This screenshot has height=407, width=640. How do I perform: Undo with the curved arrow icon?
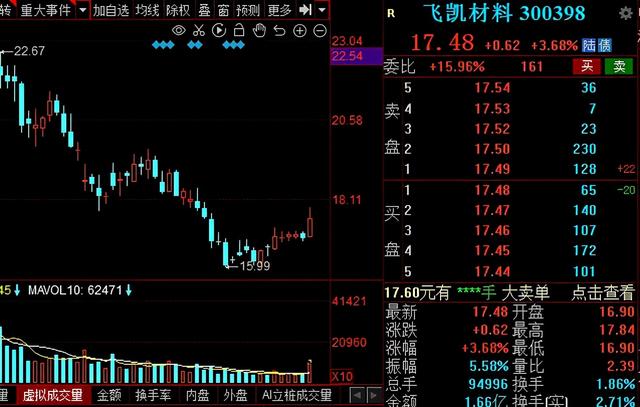tap(279, 31)
